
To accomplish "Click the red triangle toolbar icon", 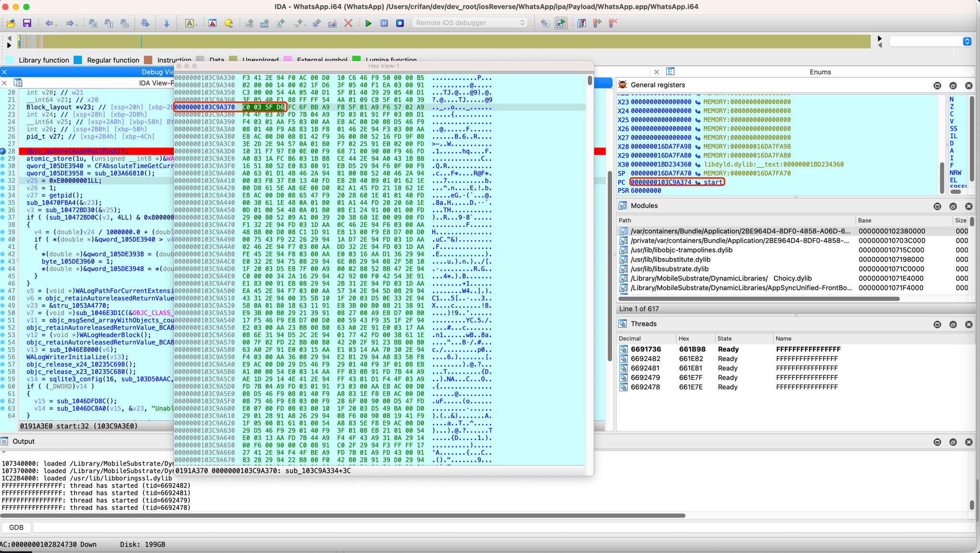I will pos(212,23).
